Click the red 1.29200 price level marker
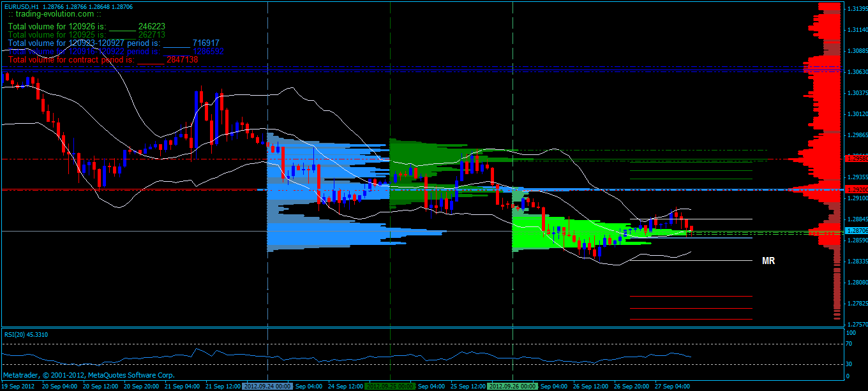 click(x=854, y=189)
